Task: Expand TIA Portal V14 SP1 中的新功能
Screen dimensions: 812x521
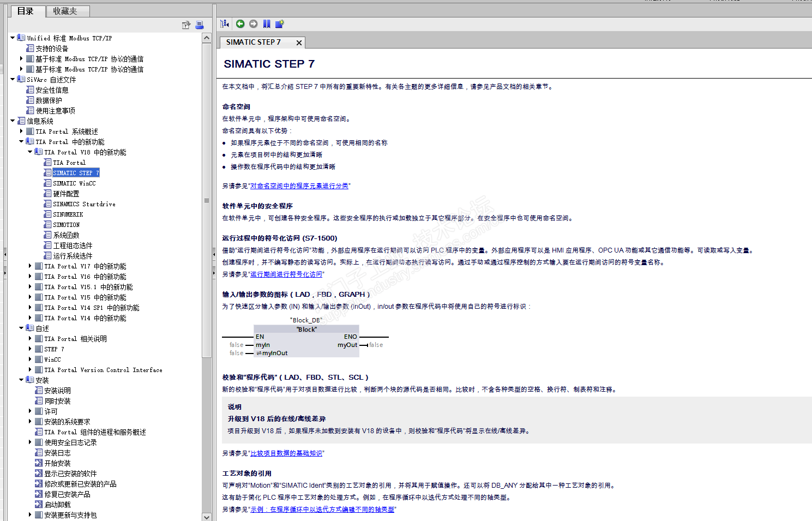Action: click(30, 308)
